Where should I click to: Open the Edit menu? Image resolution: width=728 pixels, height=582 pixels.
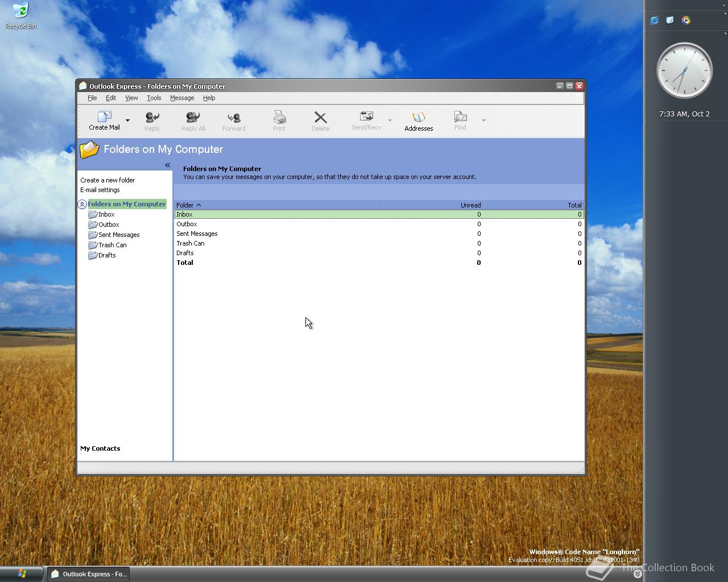point(111,98)
